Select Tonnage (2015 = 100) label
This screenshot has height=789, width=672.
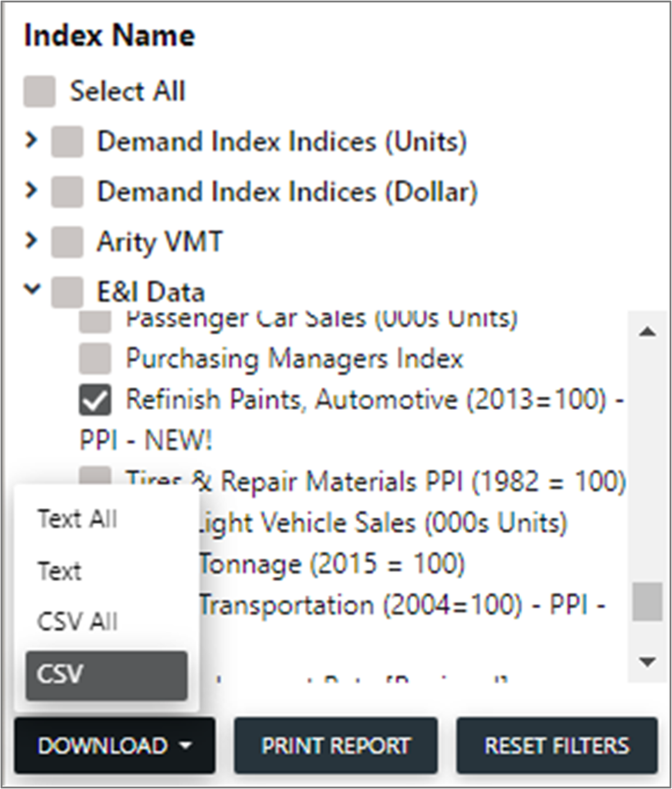click(x=332, y=564)
